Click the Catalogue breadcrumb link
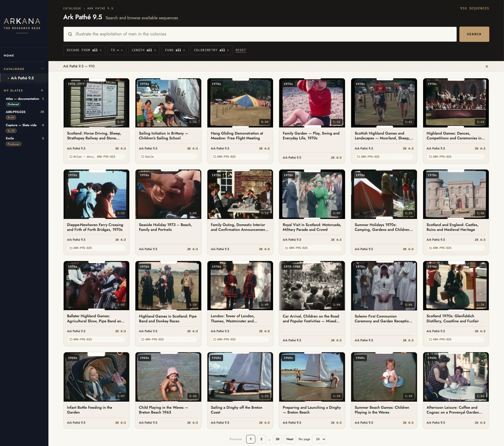Image resolution: width=504 pixels, height=446 pixels. pos(72,8)
